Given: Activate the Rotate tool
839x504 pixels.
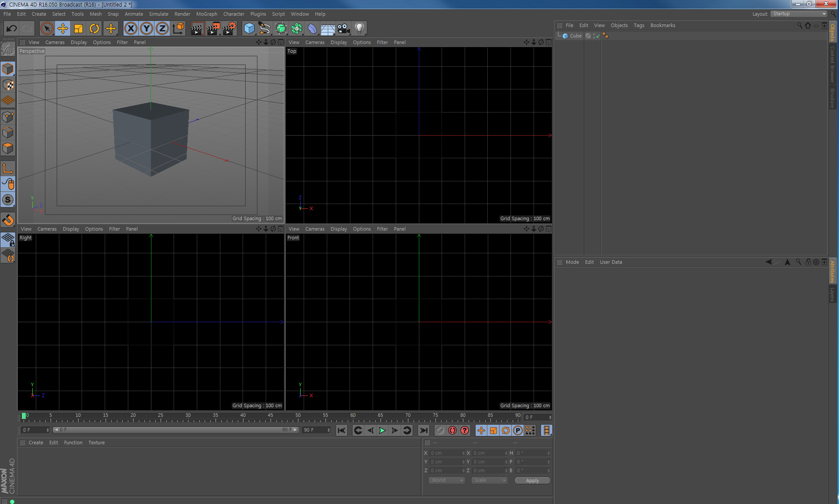Looking at the screenshot, I should (94, 29).
